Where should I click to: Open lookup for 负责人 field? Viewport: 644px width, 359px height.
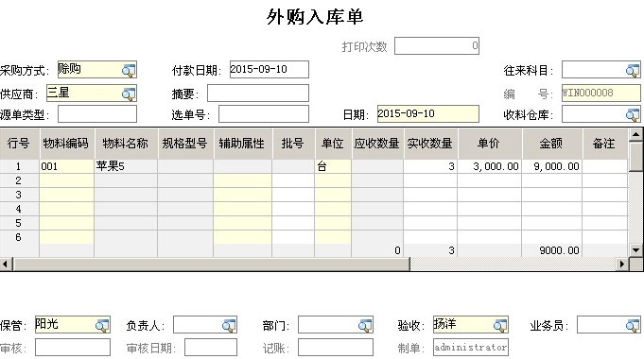229,325
